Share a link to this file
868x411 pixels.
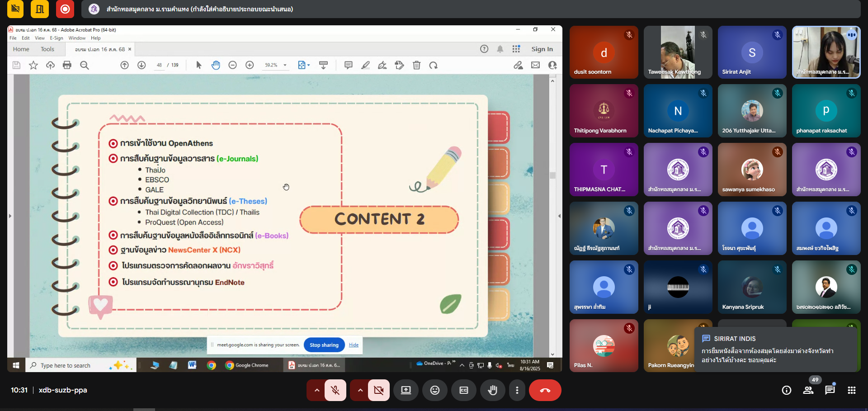pyautogui.click(x=518, y=65)
